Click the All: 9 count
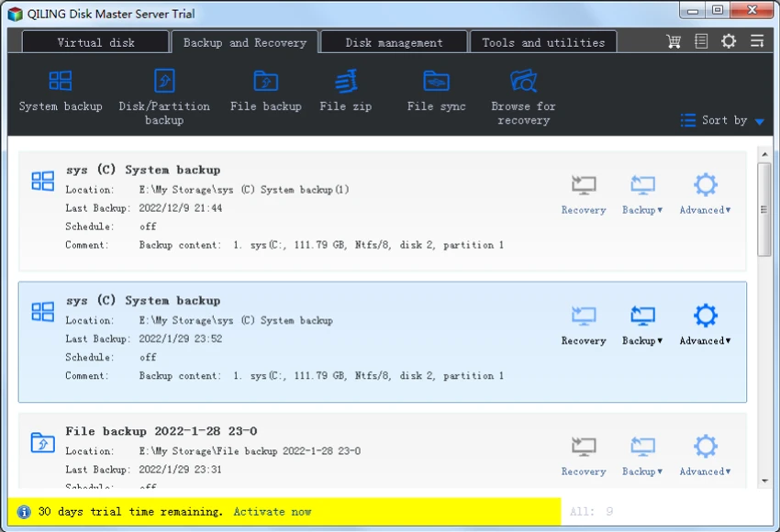Image resolution: width=780 pixels, height=532 pixels. click(592, 511)
